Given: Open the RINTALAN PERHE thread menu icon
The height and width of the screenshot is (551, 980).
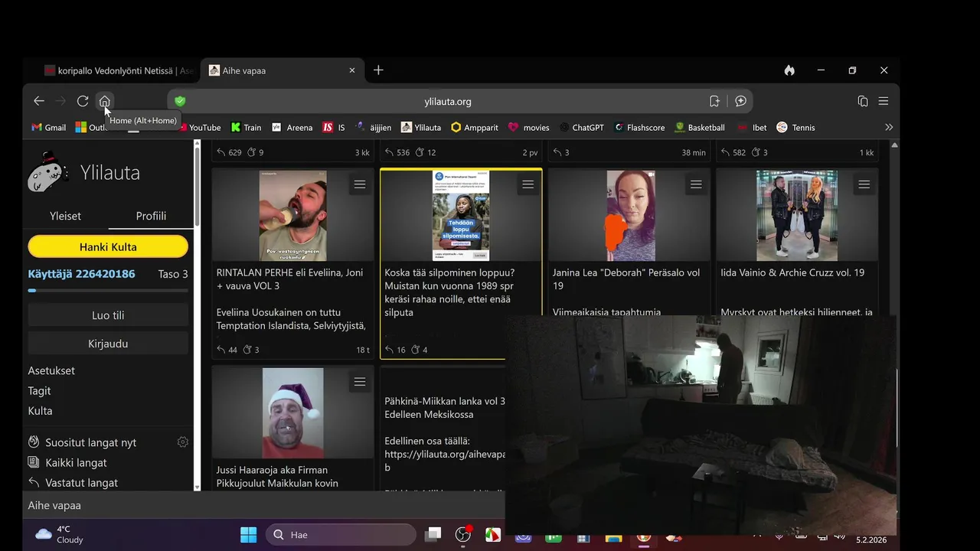Looking at the screenshot, I should [x=360, y=184].
